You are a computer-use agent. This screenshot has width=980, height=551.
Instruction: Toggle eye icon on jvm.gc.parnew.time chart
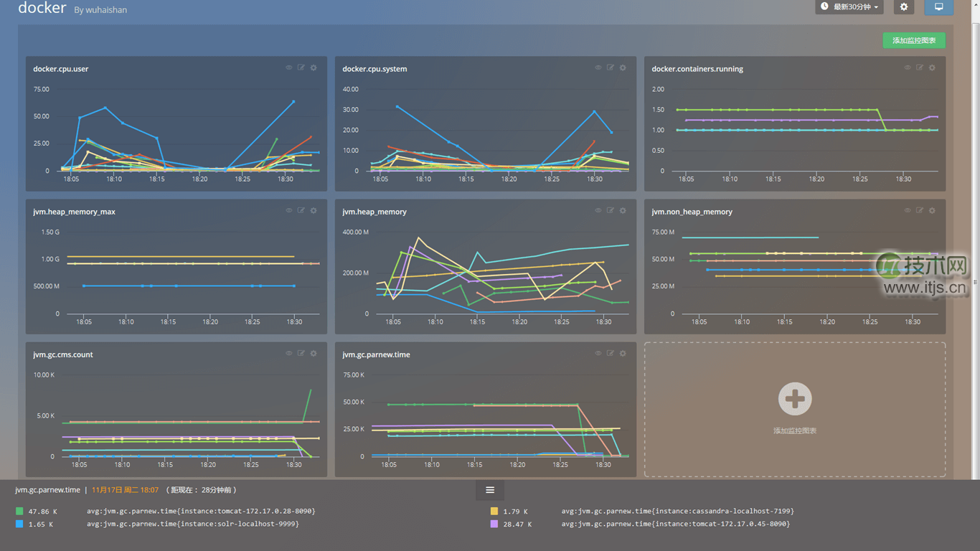coord(598,354)
